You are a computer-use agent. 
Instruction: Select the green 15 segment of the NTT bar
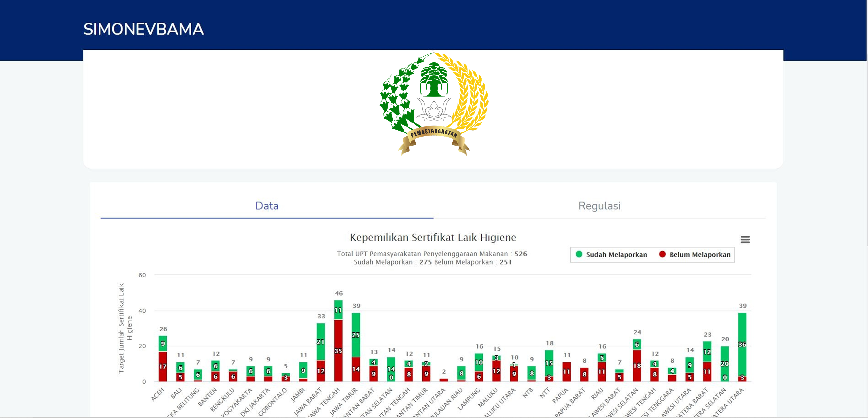point(549,363)
